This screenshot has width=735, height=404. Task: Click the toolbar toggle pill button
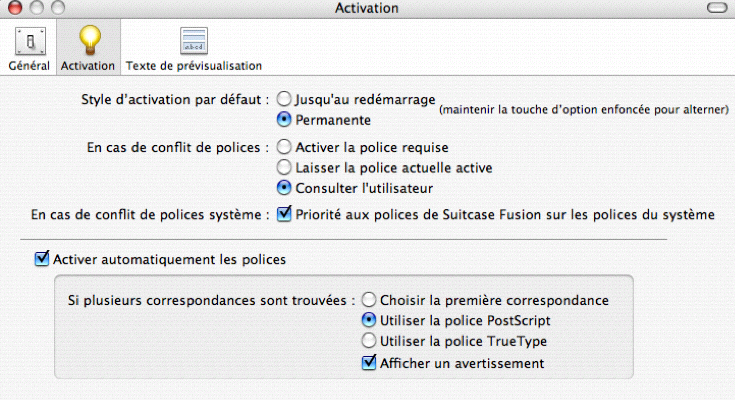(x=717, y=7)
